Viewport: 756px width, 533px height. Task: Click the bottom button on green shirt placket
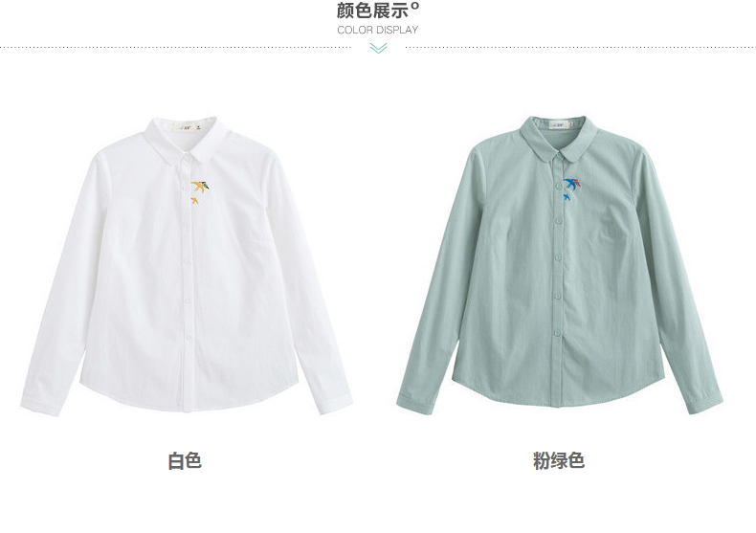pyautogui.click(x=557, y=332)
